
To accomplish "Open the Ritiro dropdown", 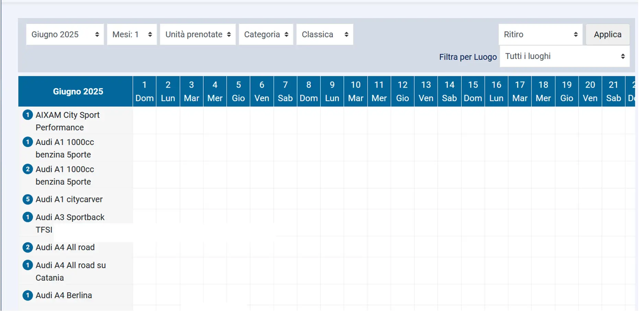I will tap(540, 34).
